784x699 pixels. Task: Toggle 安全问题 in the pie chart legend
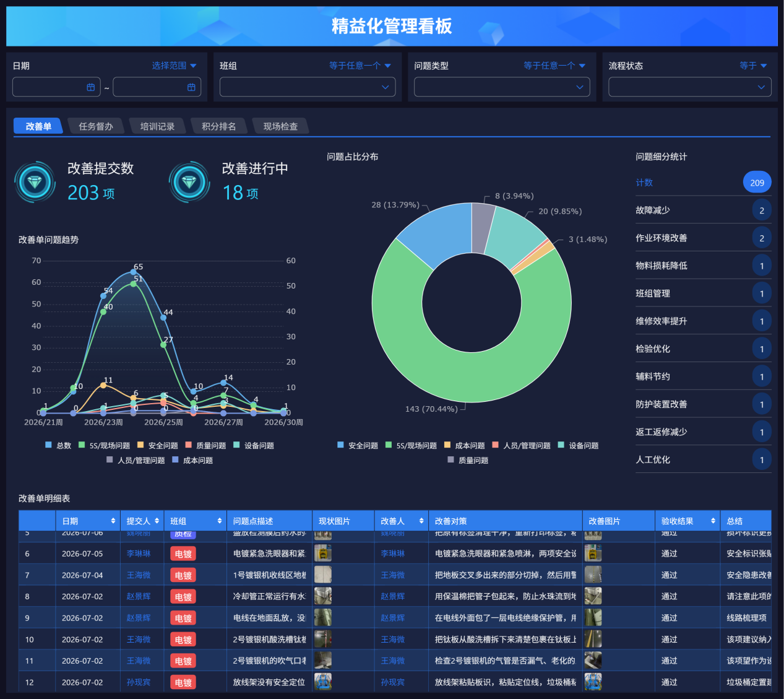point(358,445)
